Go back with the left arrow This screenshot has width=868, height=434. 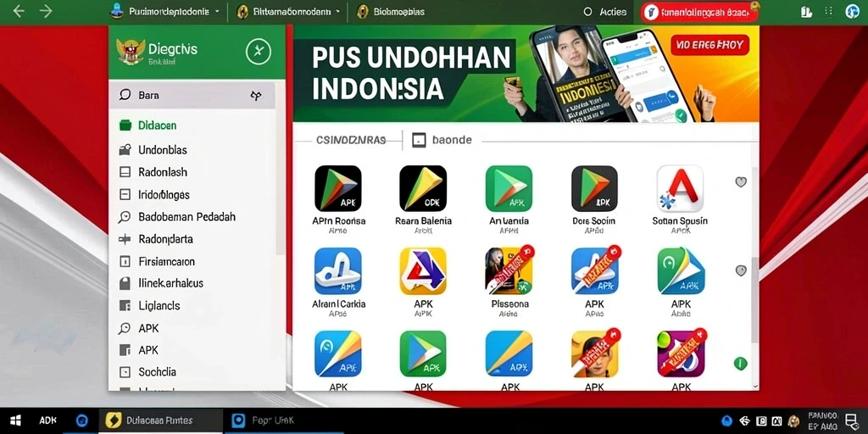19,11
